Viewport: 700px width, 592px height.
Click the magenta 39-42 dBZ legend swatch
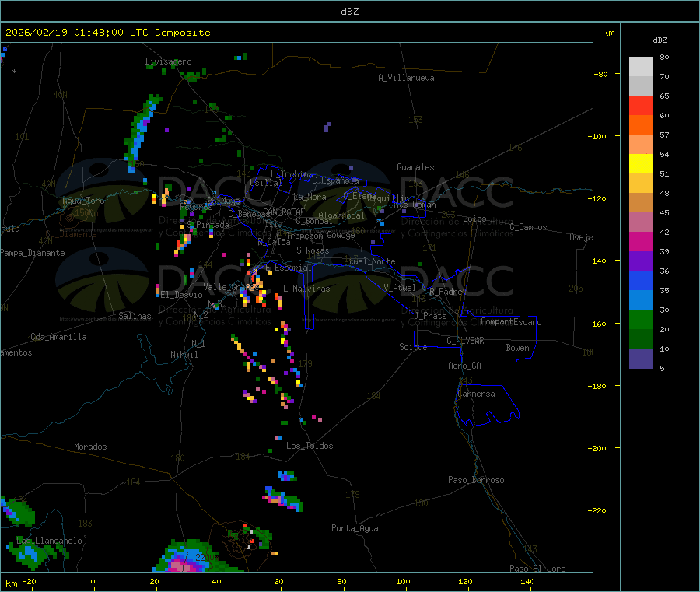(x=641, y=241)
